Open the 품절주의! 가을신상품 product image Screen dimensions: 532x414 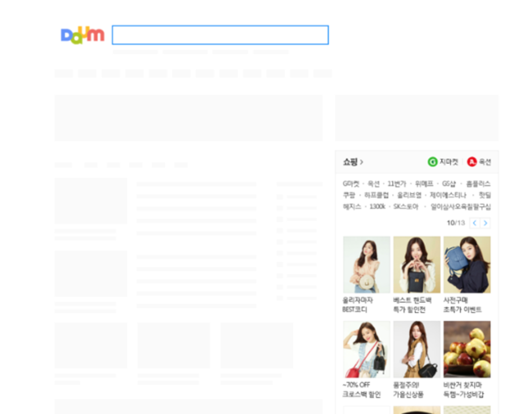coord(417,349)
